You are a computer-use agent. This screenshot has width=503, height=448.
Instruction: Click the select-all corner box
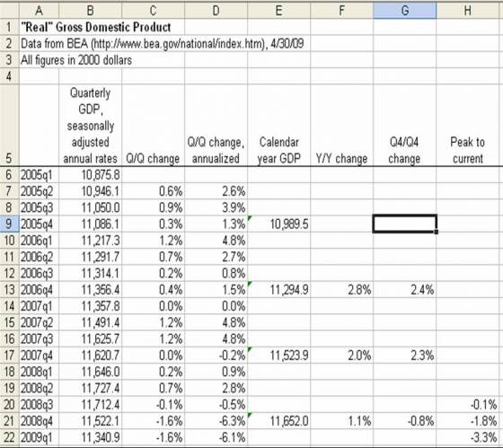click(9, 10)
